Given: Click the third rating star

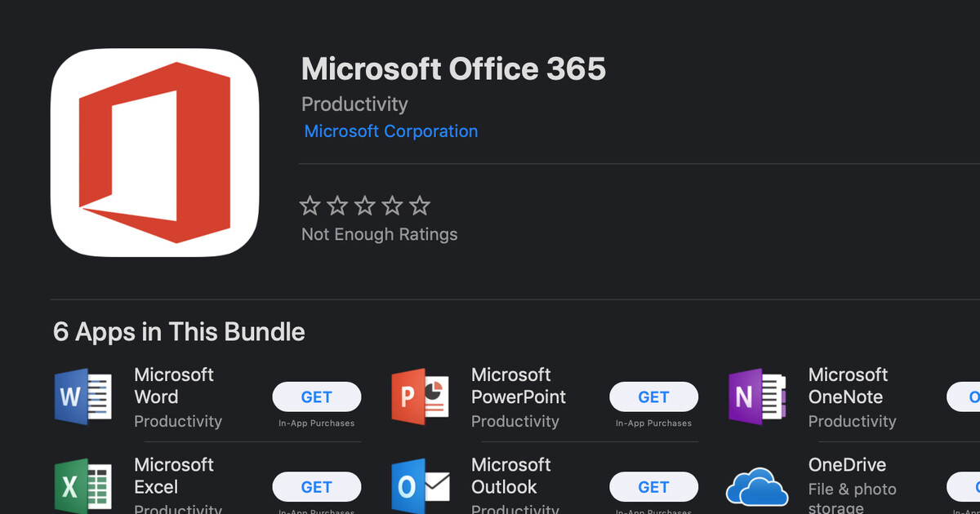Looking at the screenshot, I should pyautogui.click(x=365, y=206).
